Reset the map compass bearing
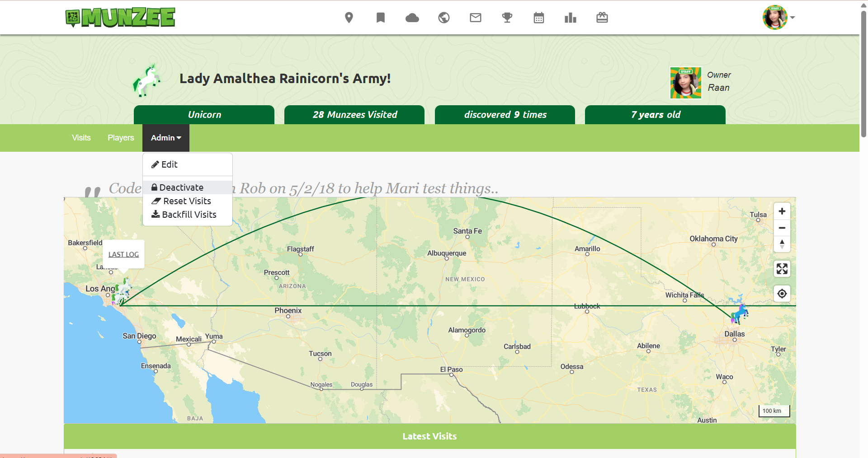 click(x=782, y=244)
